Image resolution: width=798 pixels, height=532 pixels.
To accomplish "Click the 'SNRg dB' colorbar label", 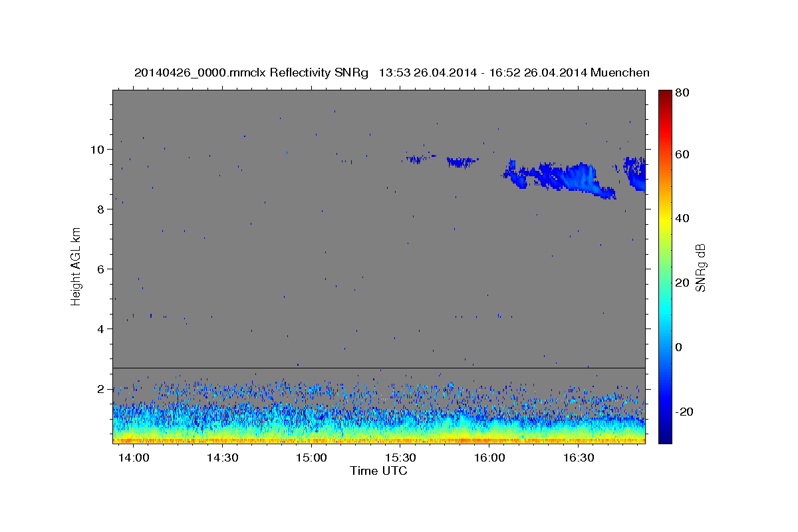I will (700, 267).
